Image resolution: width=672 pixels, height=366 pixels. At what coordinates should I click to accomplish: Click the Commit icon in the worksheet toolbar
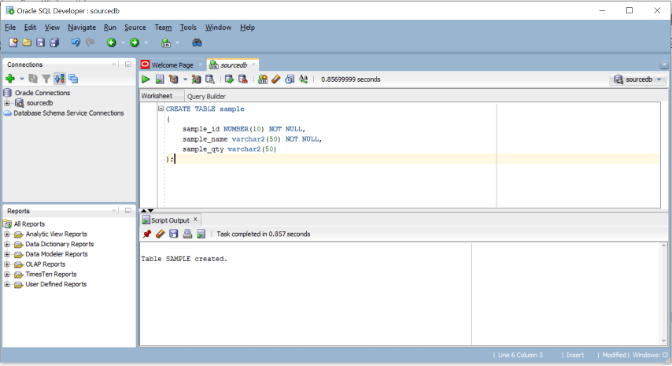pyautogui.click(x=229, y=79)
